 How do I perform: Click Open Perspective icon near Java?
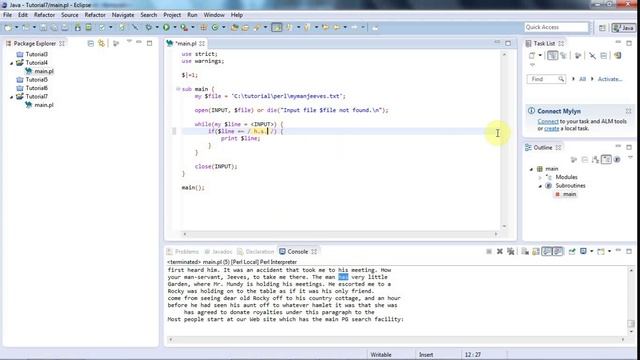point(602,28)
